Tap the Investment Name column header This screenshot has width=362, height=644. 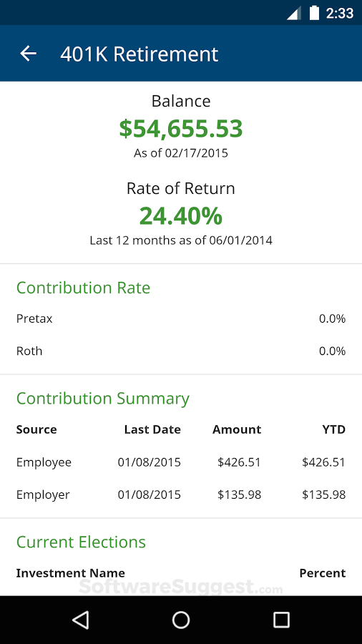71,573
